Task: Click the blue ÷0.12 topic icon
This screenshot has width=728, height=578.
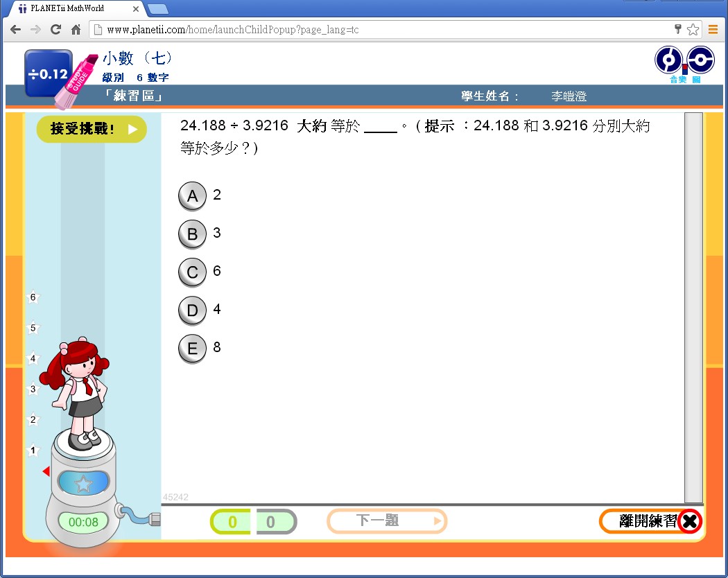Action: point(48,73)
